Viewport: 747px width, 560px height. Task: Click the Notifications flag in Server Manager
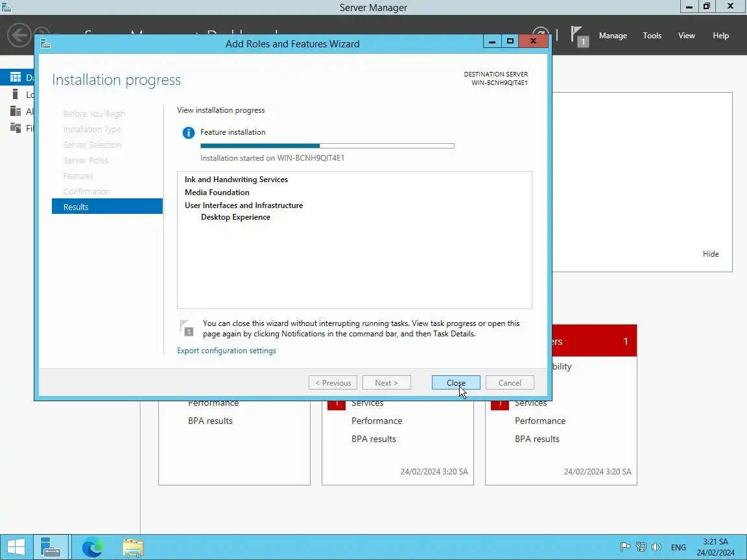pyautogui.click(x=579, y=36)
